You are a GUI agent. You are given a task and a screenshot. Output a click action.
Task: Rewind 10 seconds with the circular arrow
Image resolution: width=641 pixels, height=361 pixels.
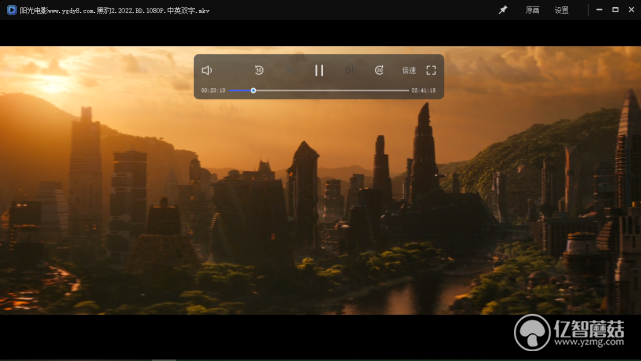[259, 70]
